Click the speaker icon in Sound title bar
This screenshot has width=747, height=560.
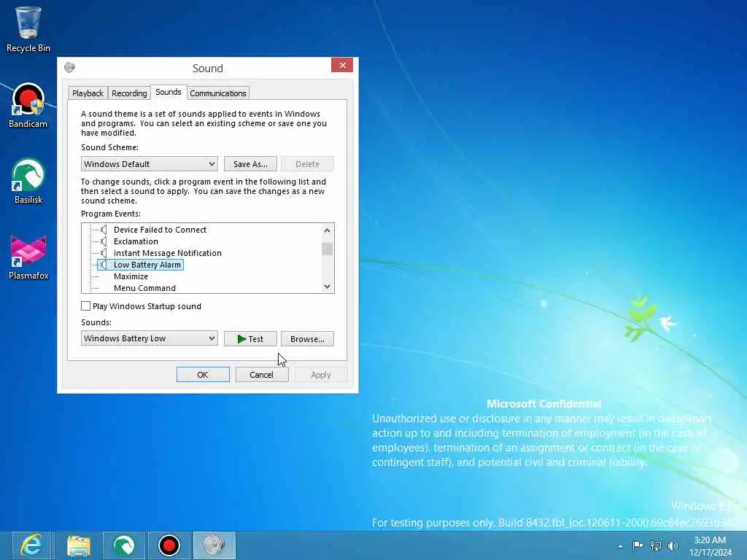pos(69,67)
